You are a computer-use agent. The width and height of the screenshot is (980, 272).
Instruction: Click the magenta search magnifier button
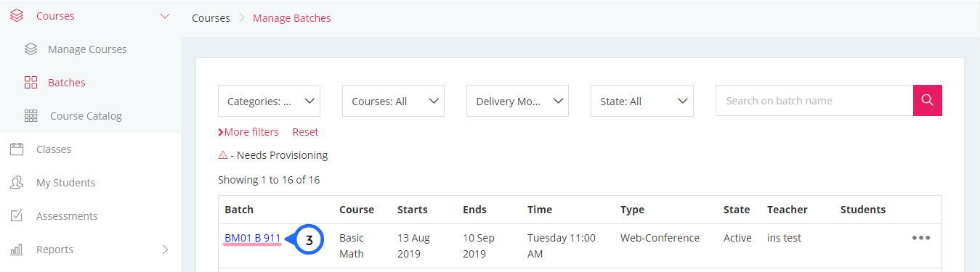click(x=928, y=100)
